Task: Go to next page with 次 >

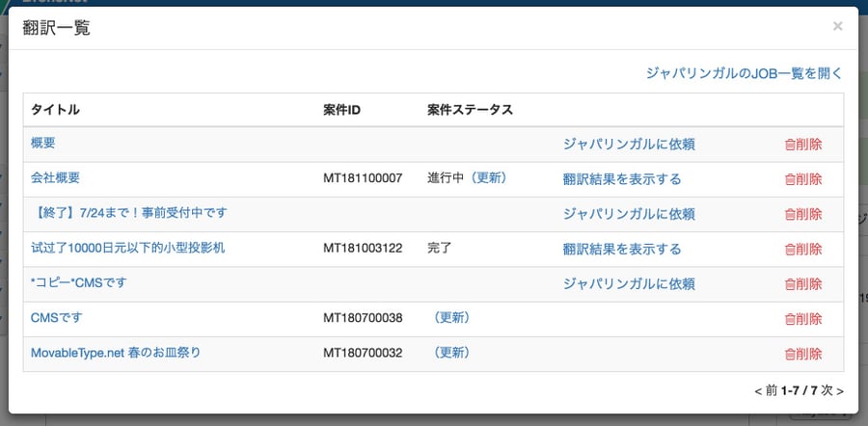Action: tap(832, 390)
